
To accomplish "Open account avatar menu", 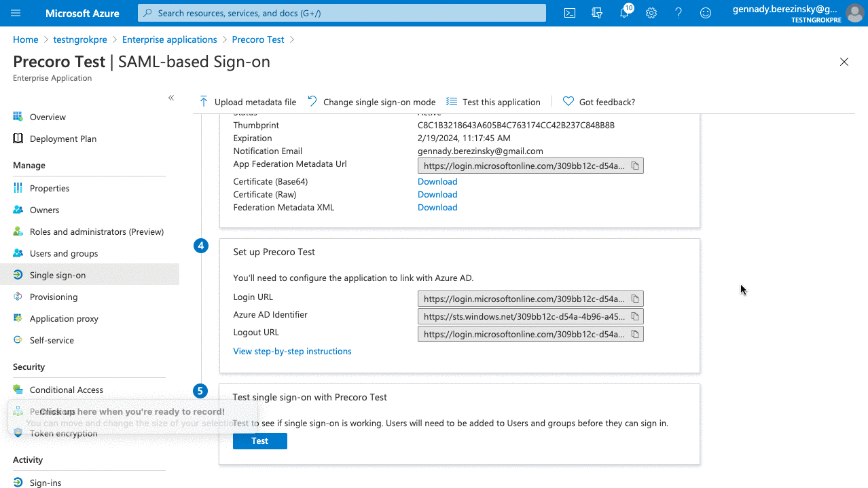I will point(854,13).
